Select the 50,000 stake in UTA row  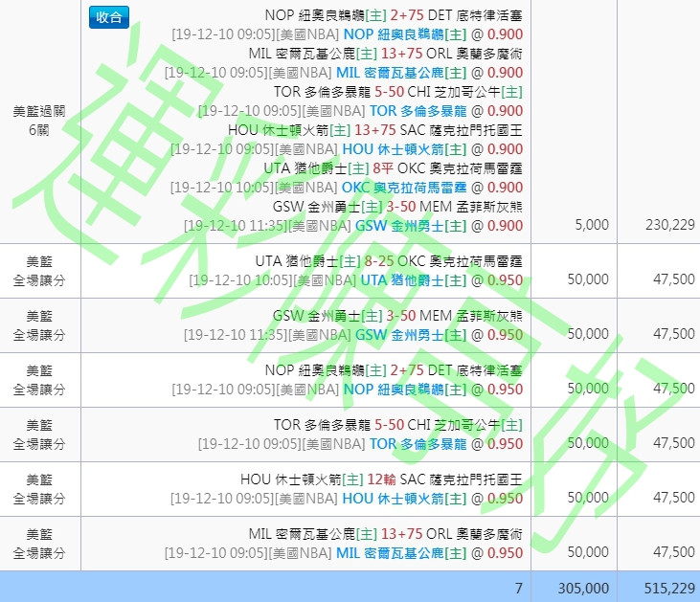tap(588, 279)
